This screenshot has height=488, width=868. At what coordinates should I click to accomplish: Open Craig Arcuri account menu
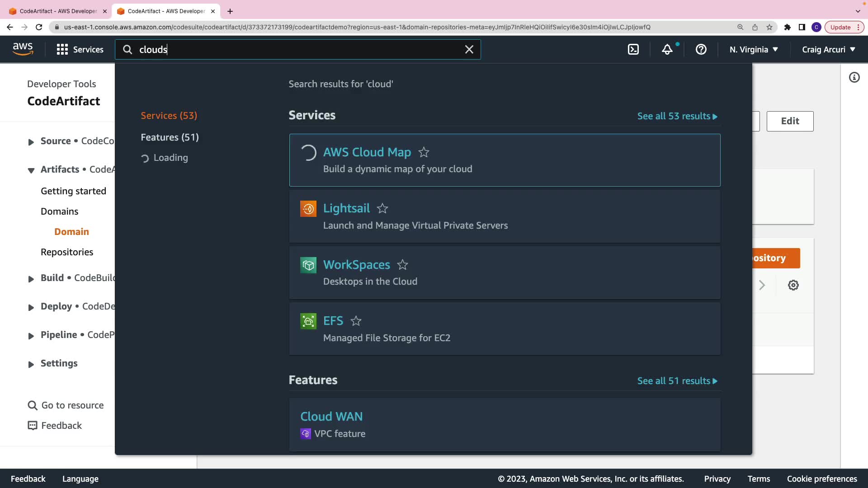click(828, 50)
